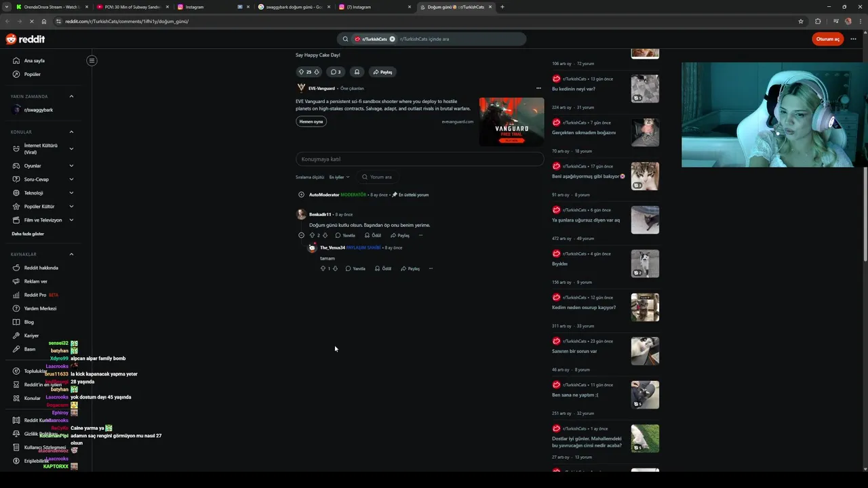
Task: Open a new browser tab
Action: 502,7
